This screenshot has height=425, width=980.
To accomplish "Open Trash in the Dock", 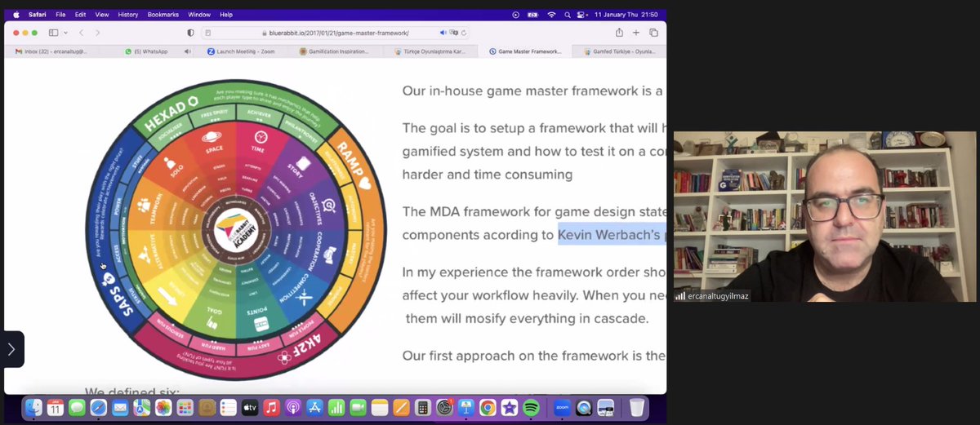I will (637, 407).
